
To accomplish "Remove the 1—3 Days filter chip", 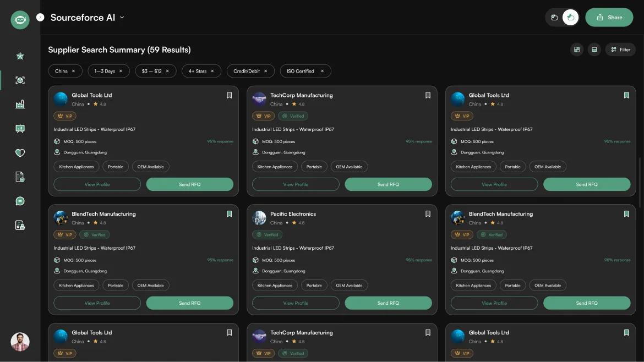I will [121, 71].
